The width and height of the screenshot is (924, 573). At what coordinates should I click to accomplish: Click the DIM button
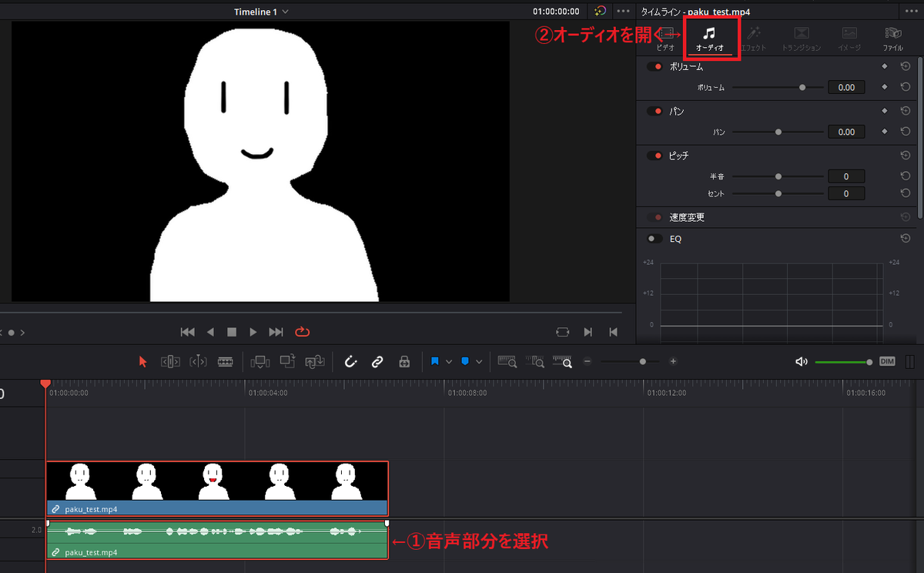(887, 361)
